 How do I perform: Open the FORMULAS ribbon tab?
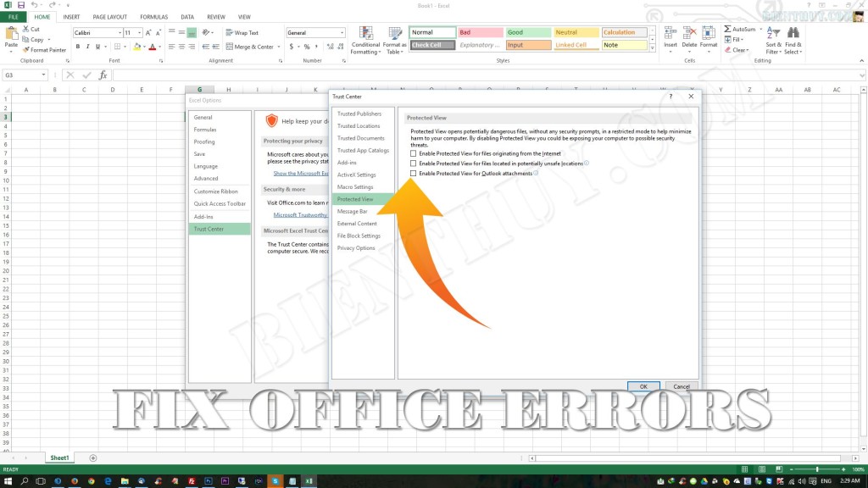click(x=153, y=16)
